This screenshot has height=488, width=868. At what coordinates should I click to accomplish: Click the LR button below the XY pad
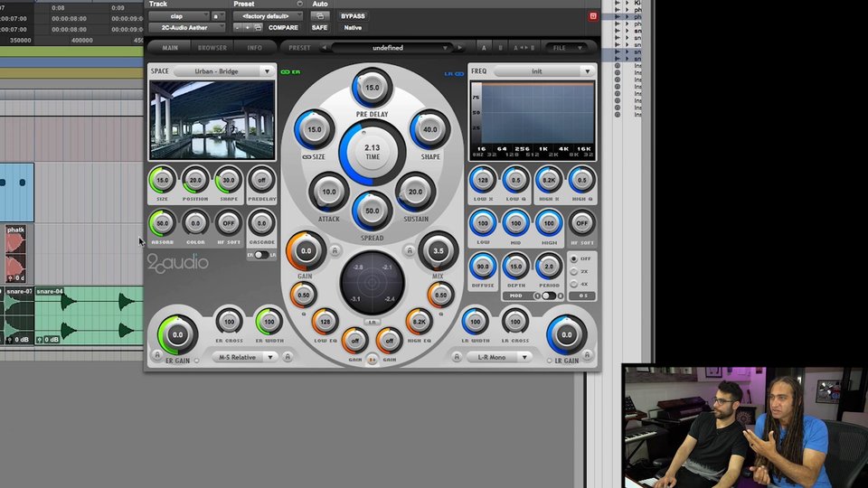(x=372, y=322)
